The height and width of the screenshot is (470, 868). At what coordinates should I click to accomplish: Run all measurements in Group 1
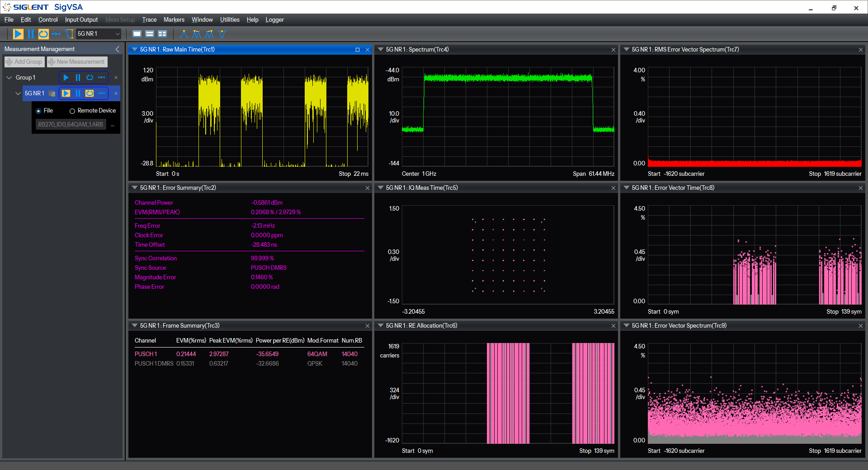click(x=66, y=78)
